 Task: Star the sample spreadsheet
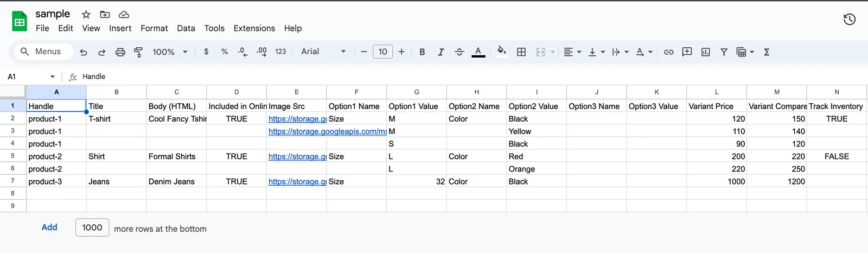pos(86,15)
